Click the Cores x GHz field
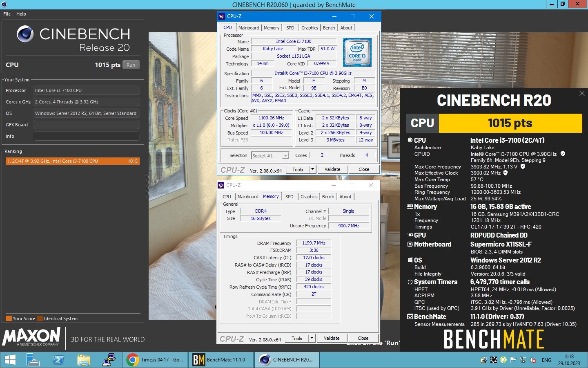Viewport: 588px width, 368px height. coord(86,102)
